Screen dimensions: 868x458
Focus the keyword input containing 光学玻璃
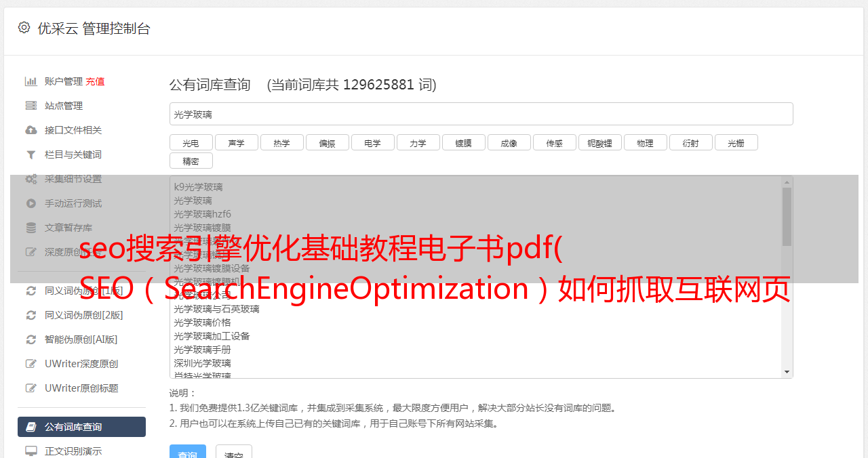(481, 114)
